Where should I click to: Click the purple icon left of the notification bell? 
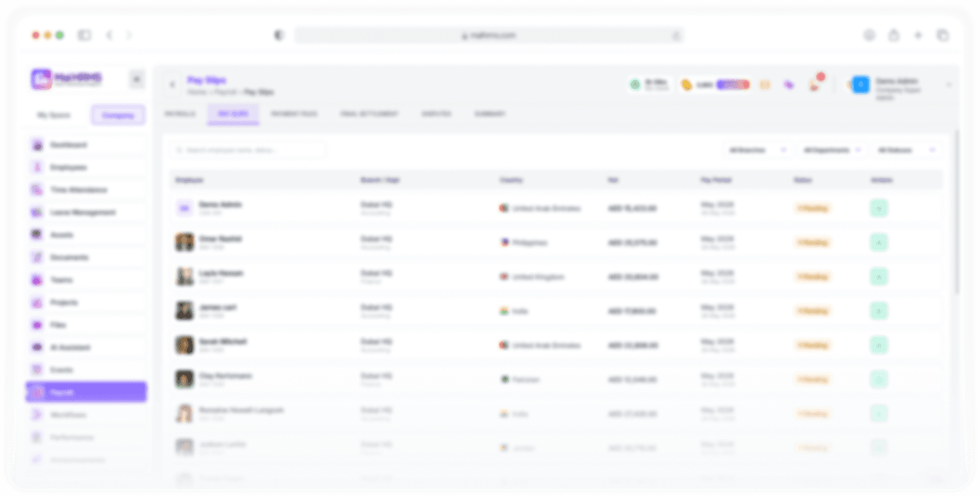tap(789, 85)
